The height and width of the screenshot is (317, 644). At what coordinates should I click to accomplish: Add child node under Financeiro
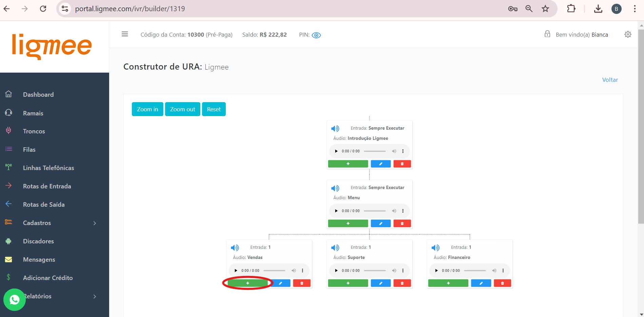[448, 283]
